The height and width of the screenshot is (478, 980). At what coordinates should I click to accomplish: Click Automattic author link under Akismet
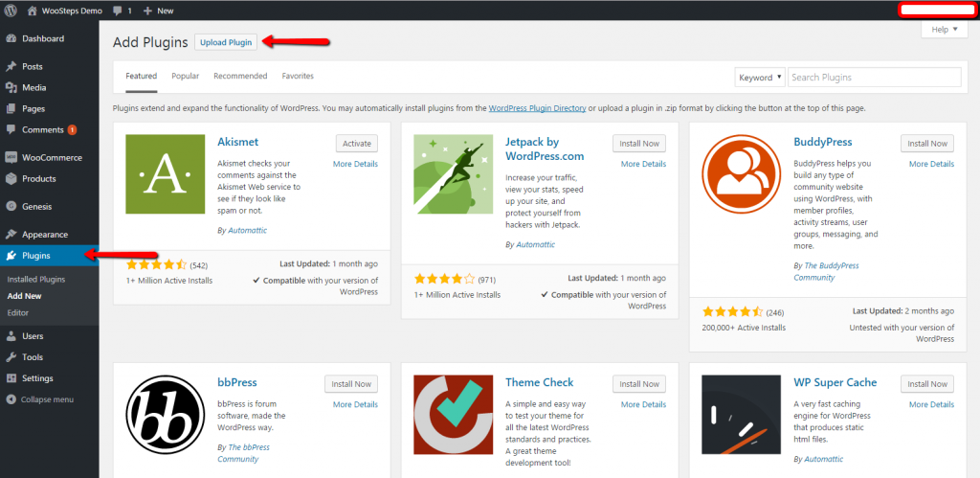248,230
